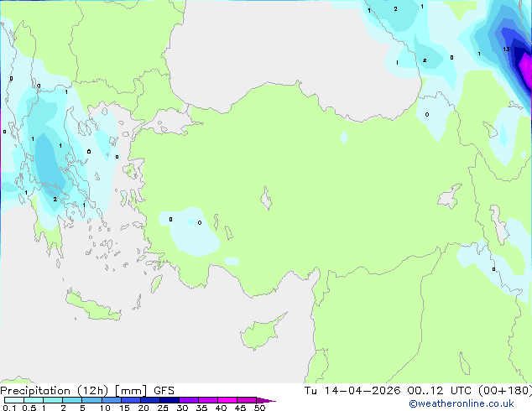
Task: Click the '00..12 UTC' time range text
Action: (440, 391)
